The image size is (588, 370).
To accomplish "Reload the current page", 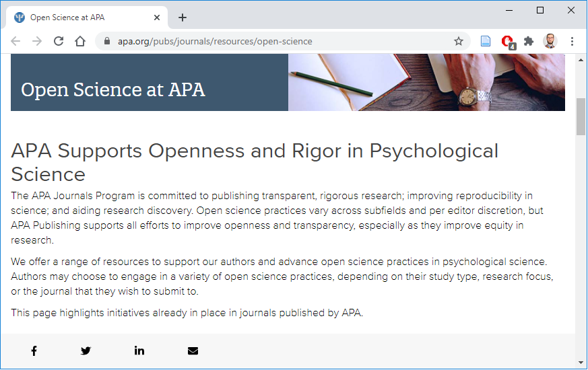I will pyautogui.click(x=59, y=41).
